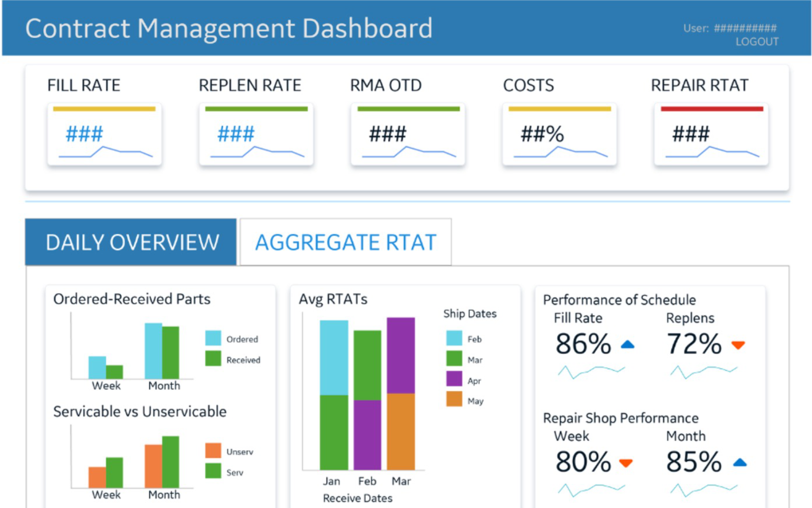Click the Avg RTATs chart title
Viewport: 812px width, 508px height.
333,299
